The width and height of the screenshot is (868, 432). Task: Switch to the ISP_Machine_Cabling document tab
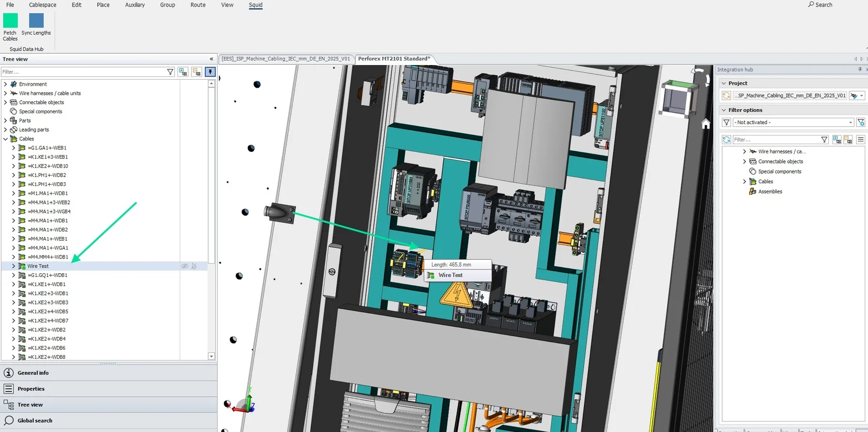click(286, 59)
